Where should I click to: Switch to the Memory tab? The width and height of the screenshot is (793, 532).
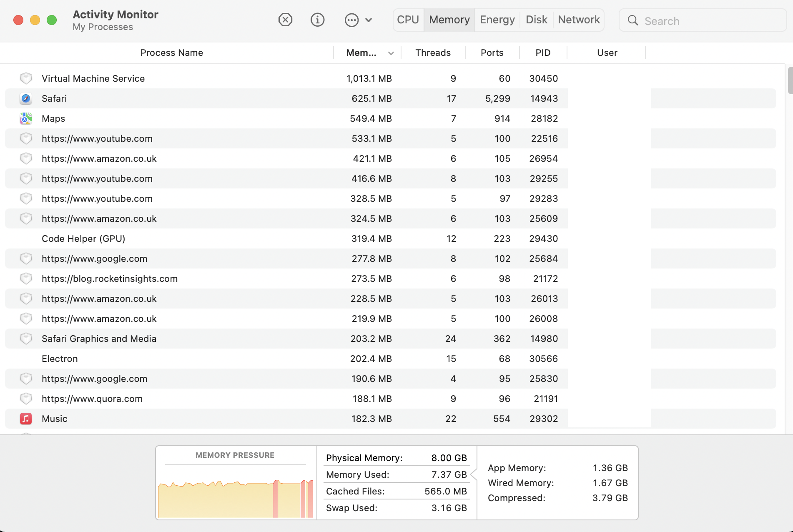point(449,20)
